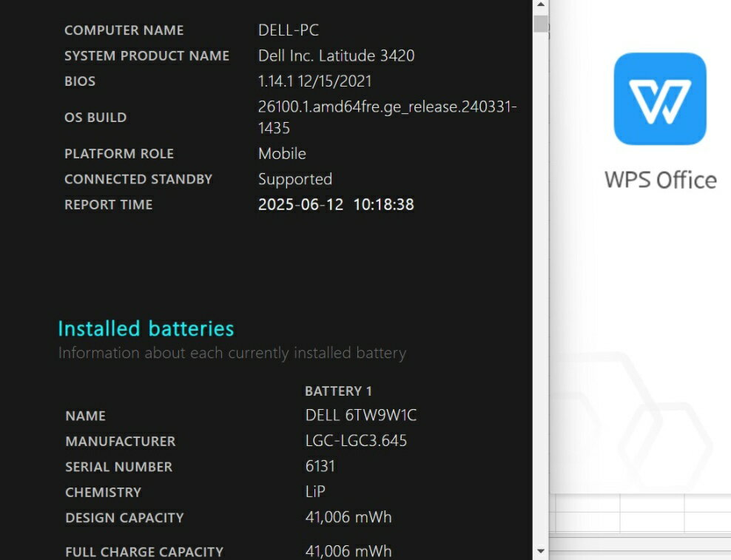Click the scrollbar up arrow
The width and height of the screenshot is (731, 560).
click(541, 6)
